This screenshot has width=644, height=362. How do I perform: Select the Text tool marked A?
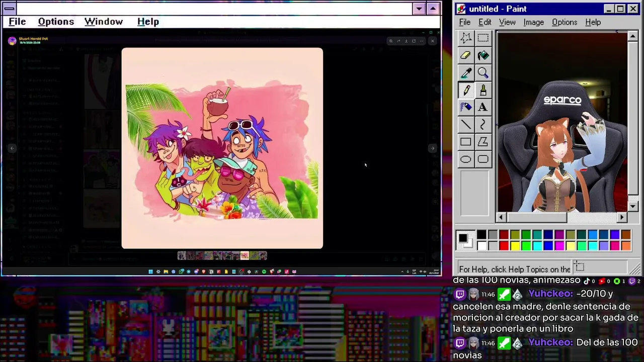tap(483, 107)
